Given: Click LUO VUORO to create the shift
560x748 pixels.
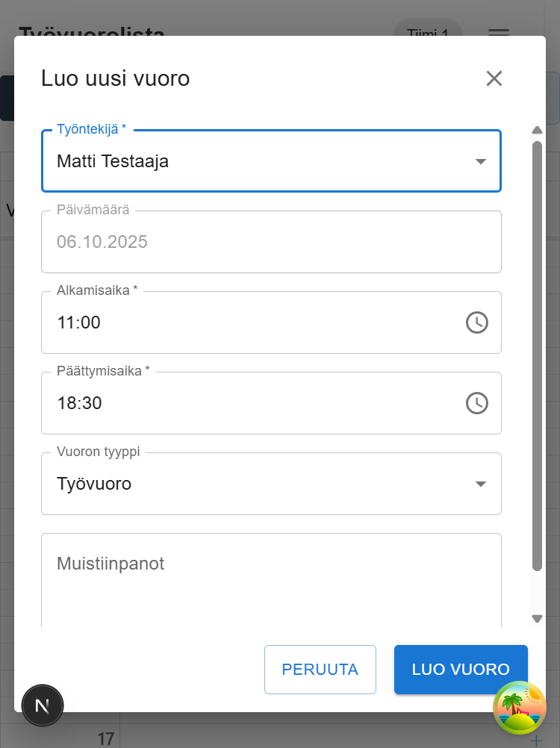Looking at the screenshot, I should click(461, 669).
